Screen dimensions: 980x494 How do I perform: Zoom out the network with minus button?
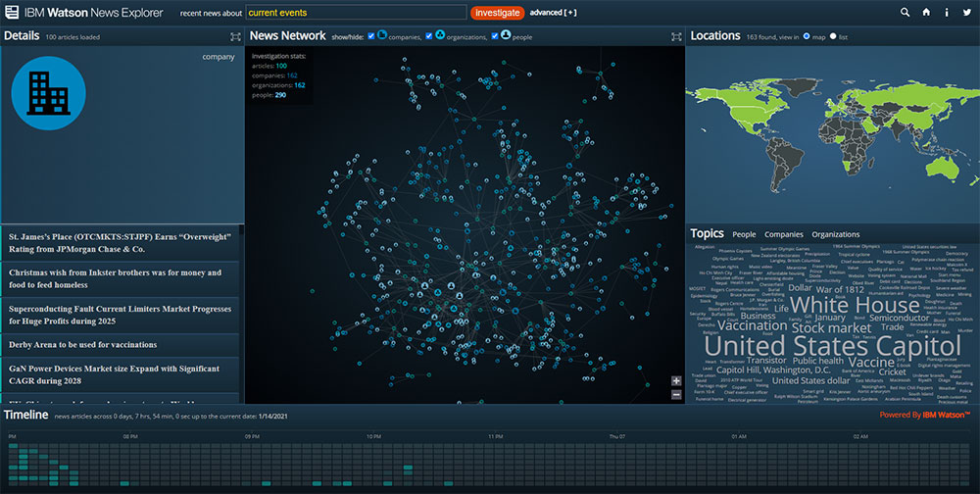click(676, 395)
